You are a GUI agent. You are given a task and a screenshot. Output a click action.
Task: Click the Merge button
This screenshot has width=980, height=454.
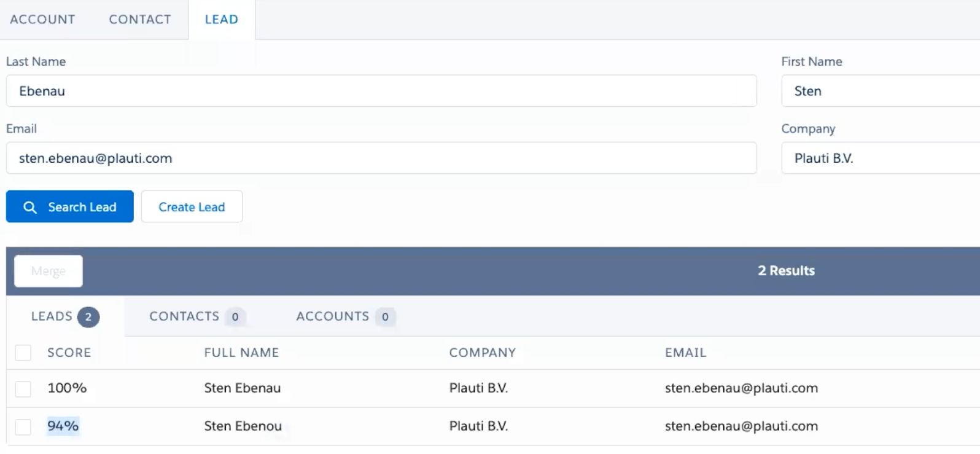pos(49,271)
